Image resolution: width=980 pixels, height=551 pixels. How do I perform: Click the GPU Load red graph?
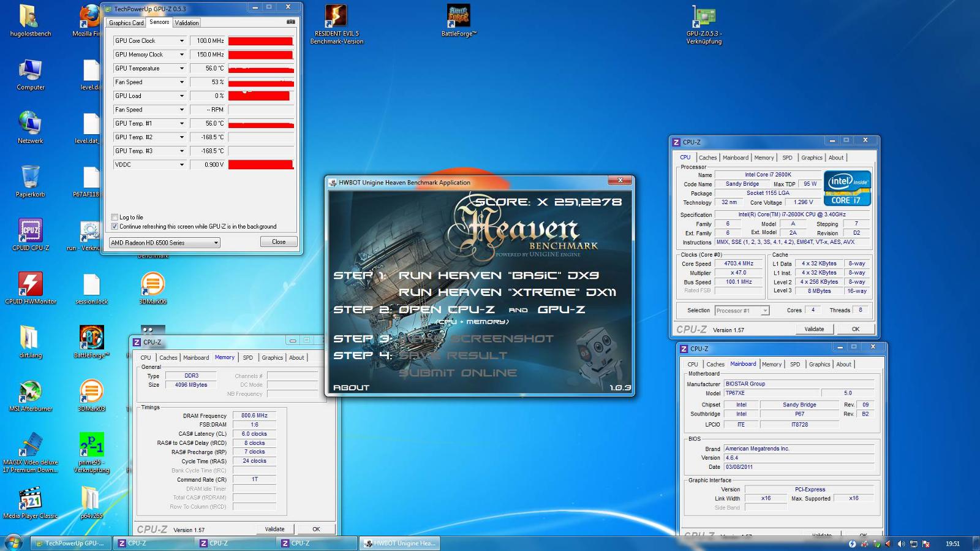point(260,96)
